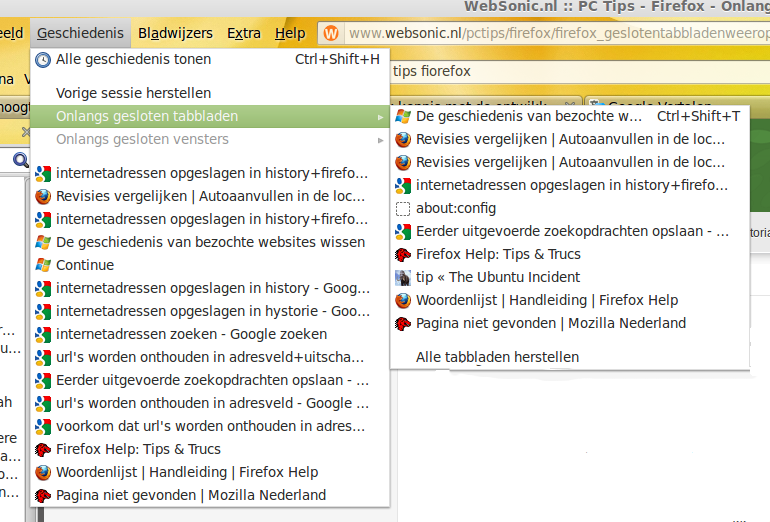Click the clock icon beside Alle geschiedenis tonen
This screenshot has width=770, height=522.
[43, 60]
